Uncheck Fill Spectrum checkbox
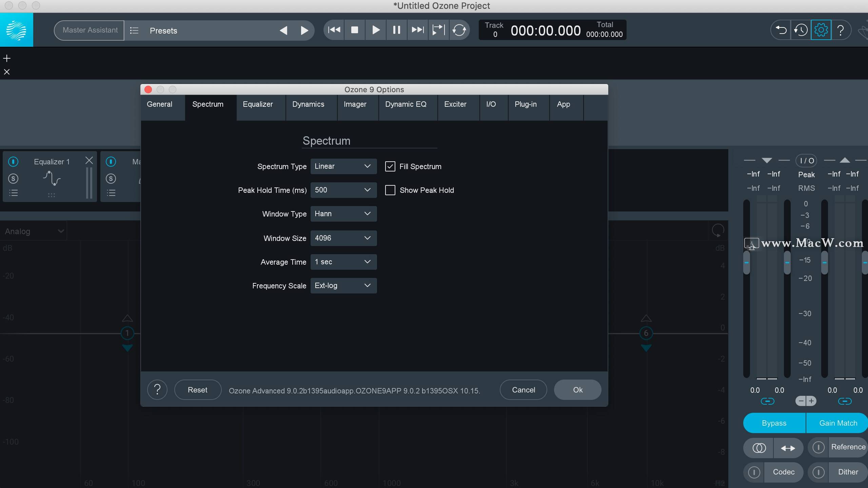The height and width of the screenshot is (488, 868). pyautogui.click(x=390, y=166)
